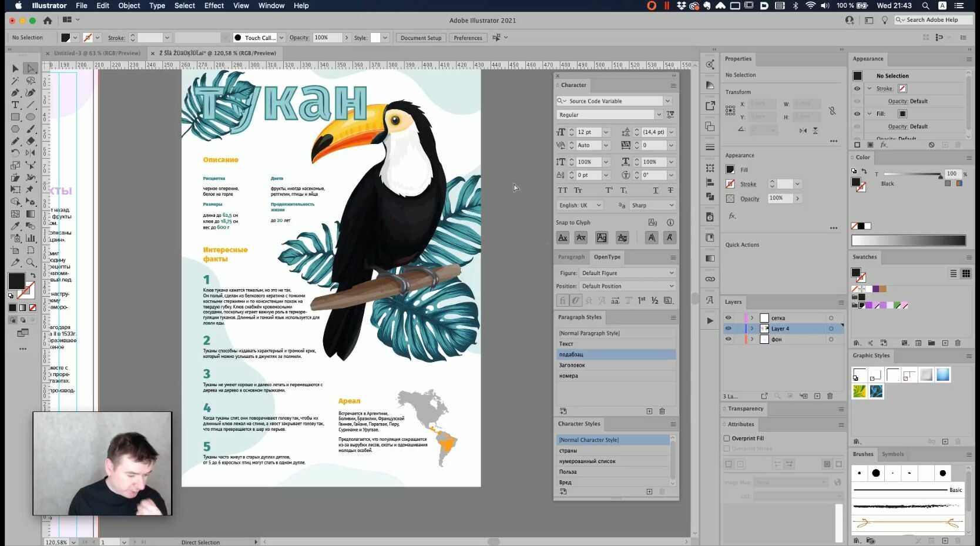
Task: Click the Document Setup button
Action: 421,38
